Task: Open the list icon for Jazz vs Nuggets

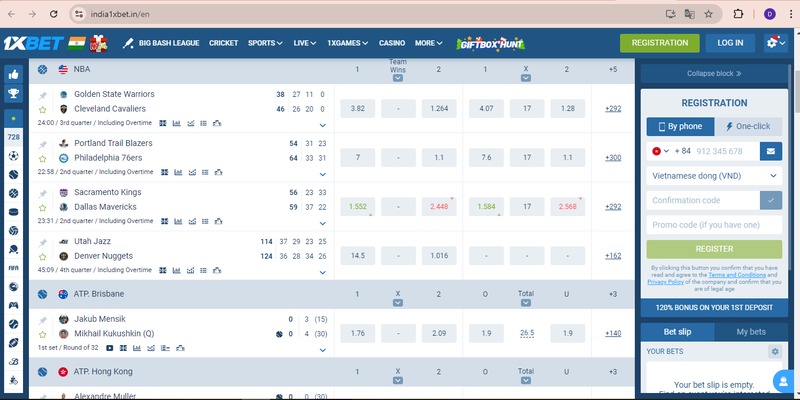Action: [204, 270]
